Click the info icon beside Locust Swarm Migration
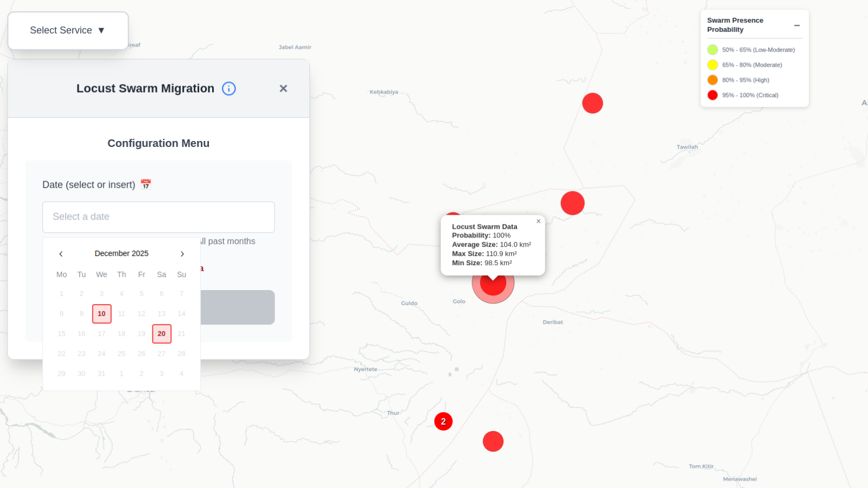The image size is (868, 488). (x=229, y=88)
